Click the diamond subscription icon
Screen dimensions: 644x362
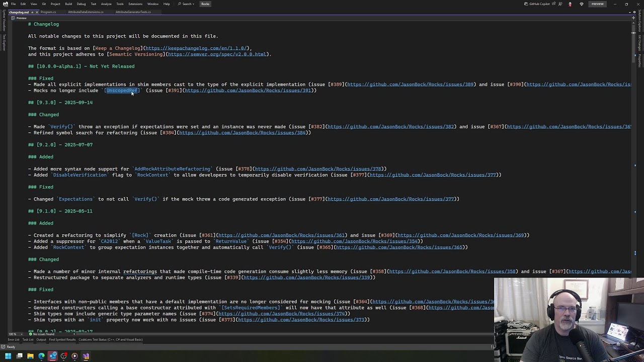coord(582,4)
